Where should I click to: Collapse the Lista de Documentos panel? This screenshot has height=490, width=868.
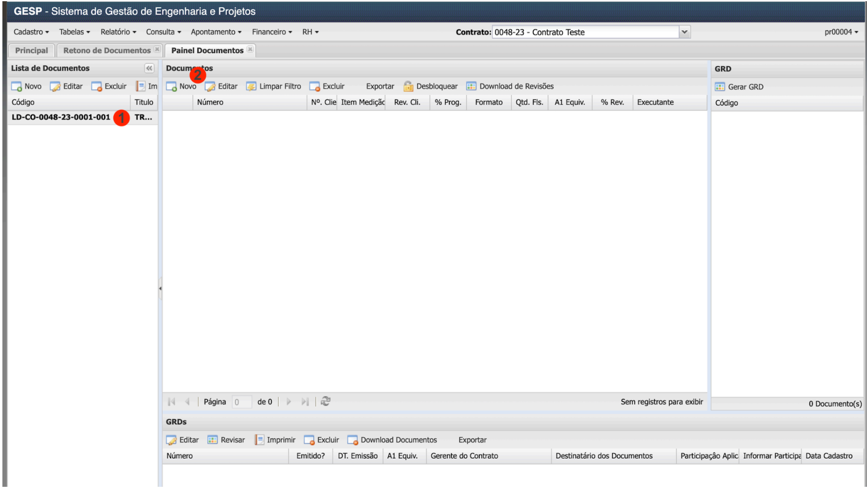[149, 68]
